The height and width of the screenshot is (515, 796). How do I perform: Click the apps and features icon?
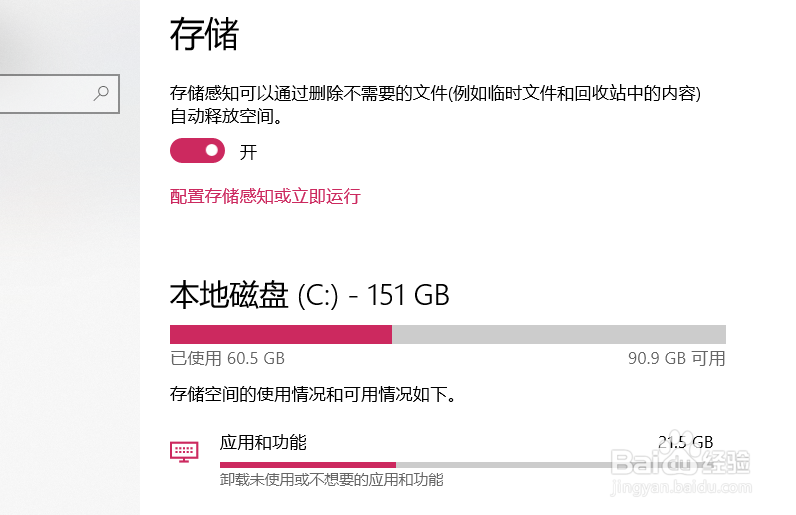[184, 452]
